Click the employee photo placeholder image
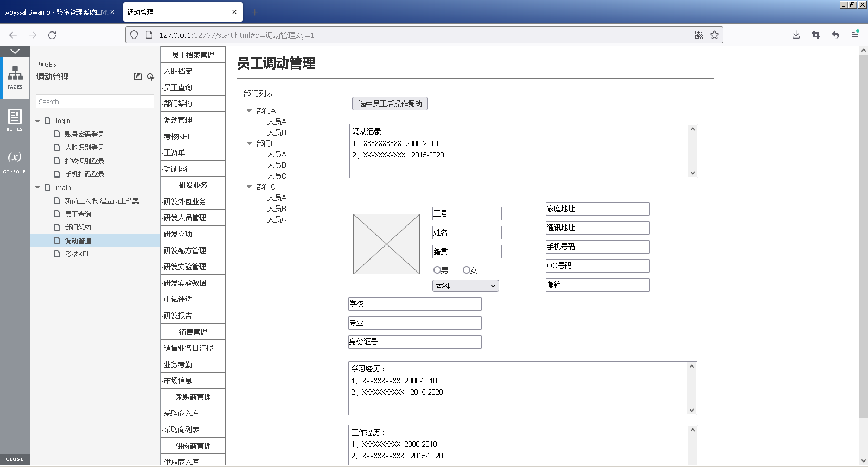Image resolution: width=868 pixels, height=467 pixels. tap(386, 244)
